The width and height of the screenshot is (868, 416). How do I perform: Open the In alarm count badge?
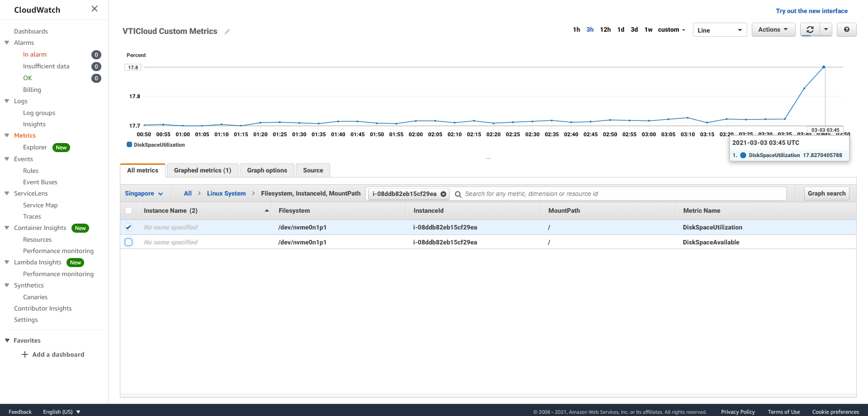pos(96,55)
